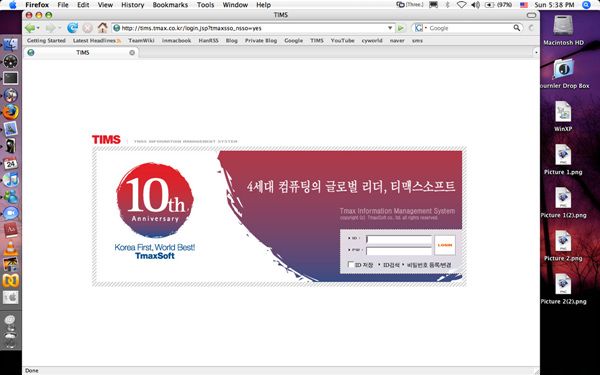Open the Apple menu
This screenshot has height=375, width=600.
pos(12,5)
